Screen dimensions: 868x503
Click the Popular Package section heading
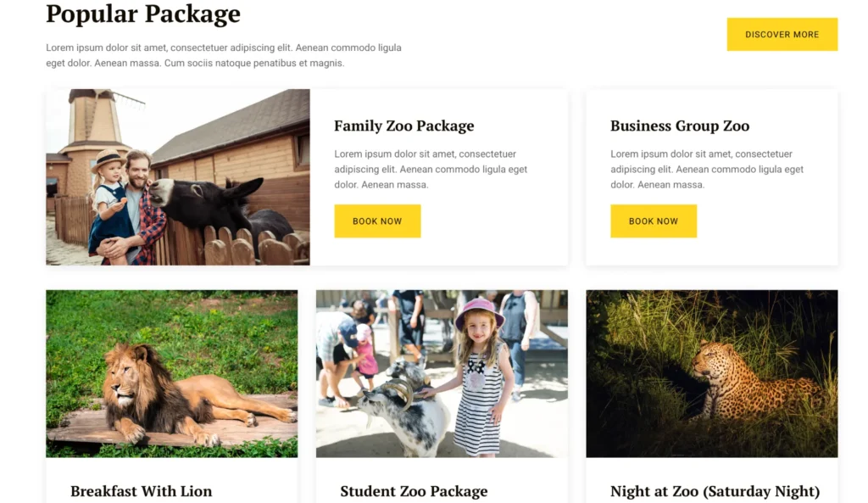(x=143, y=14)
